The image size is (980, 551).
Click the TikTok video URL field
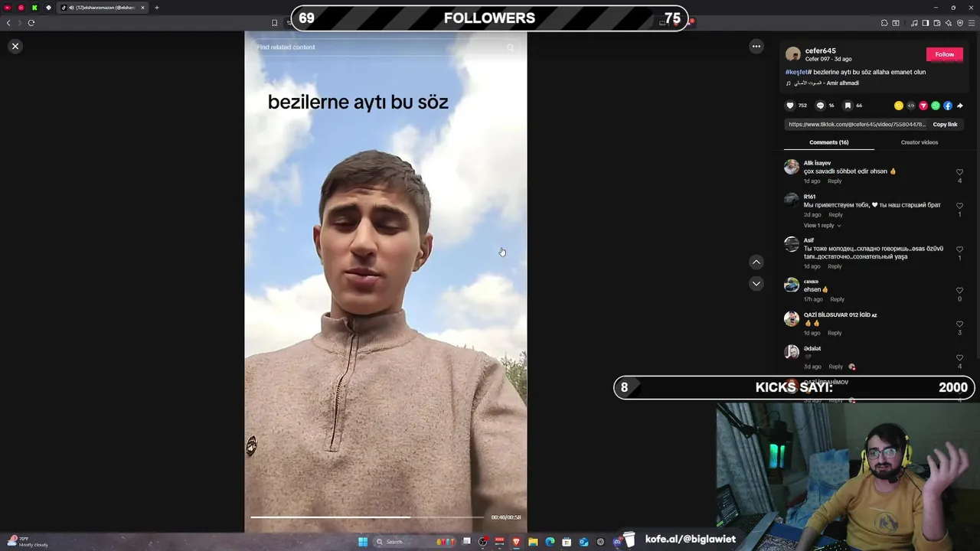click(857, 124)
